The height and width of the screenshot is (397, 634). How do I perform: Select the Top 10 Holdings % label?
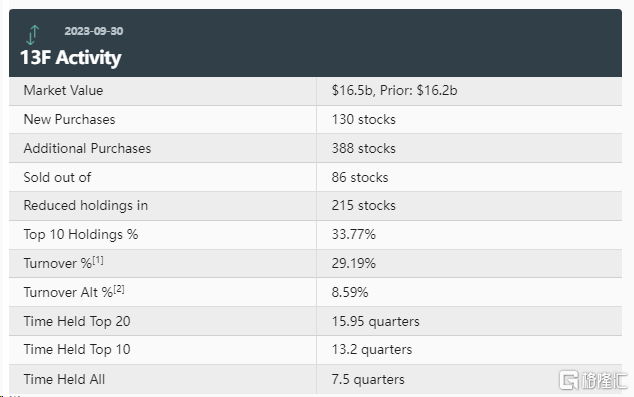[x=81, y=234]
